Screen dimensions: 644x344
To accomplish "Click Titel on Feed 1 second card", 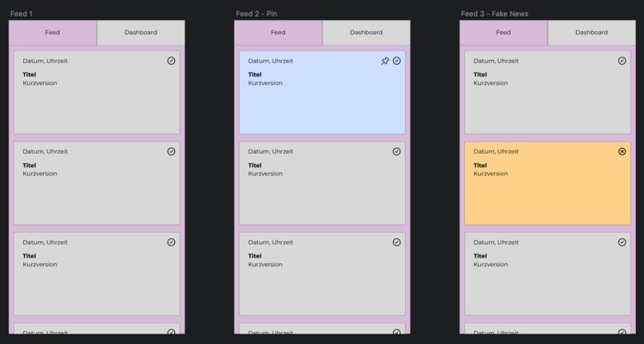I will (29, 166).
